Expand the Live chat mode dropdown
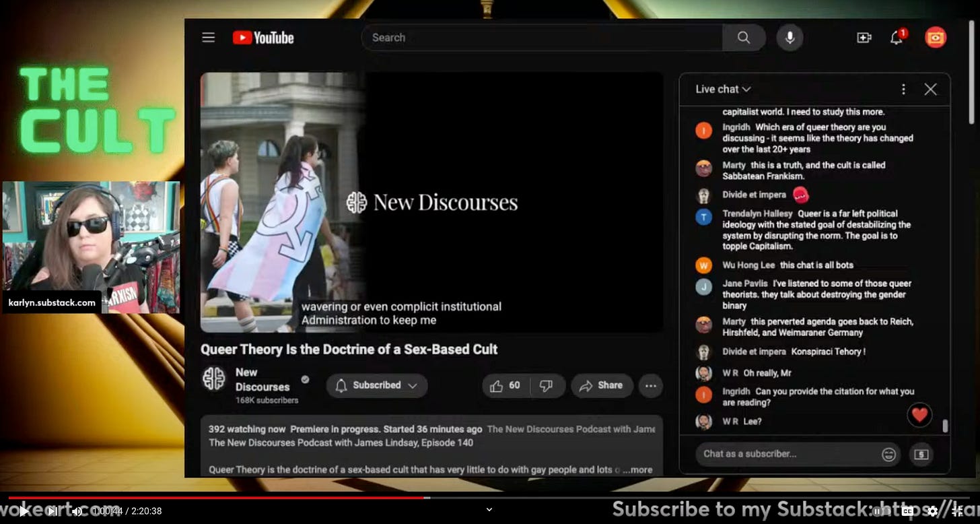The image size is (980, 524). click(724, 89)
